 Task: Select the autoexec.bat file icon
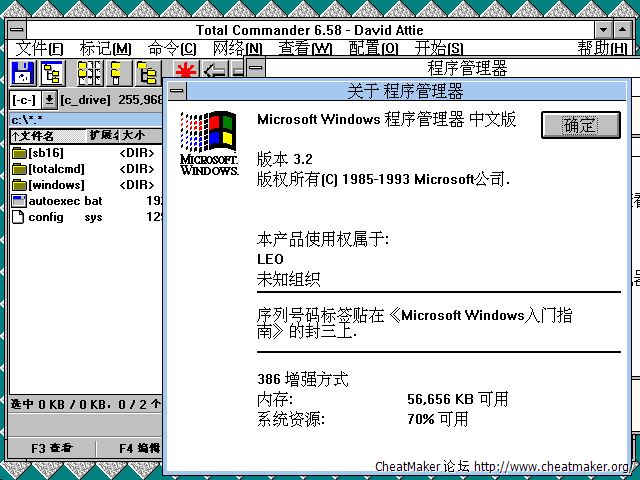[18, 201]
